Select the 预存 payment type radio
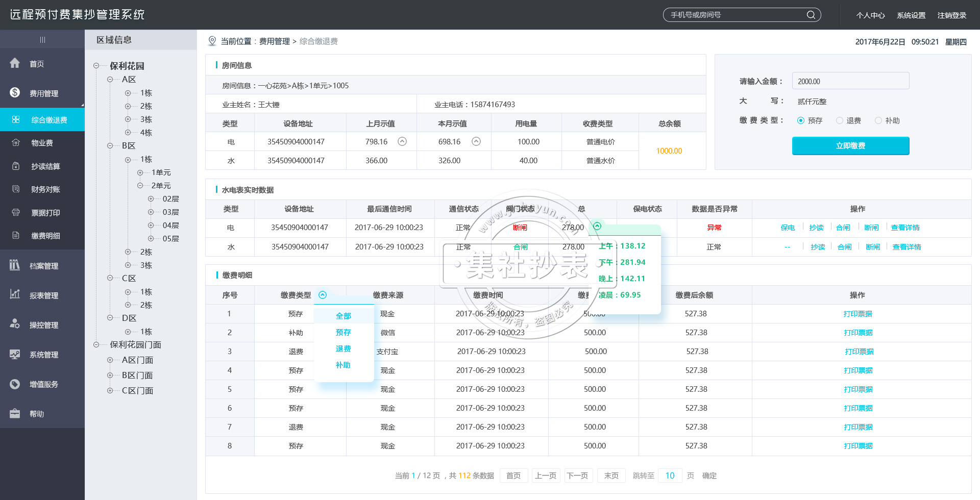 click(801, 120)
